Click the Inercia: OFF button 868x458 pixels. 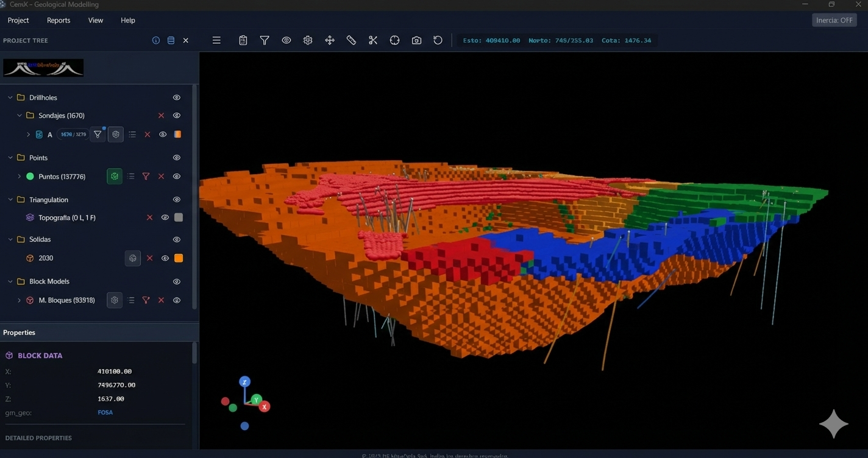click(x=834, y=20)
